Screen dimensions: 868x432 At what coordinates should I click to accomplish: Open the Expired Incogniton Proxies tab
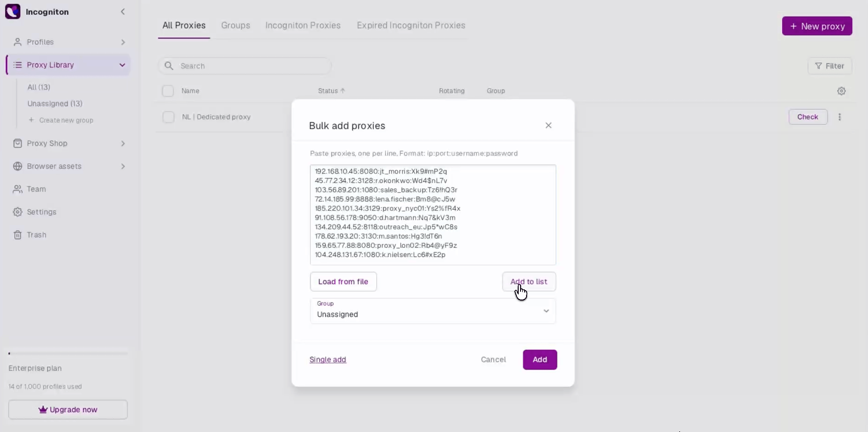(x=411, y=25)
